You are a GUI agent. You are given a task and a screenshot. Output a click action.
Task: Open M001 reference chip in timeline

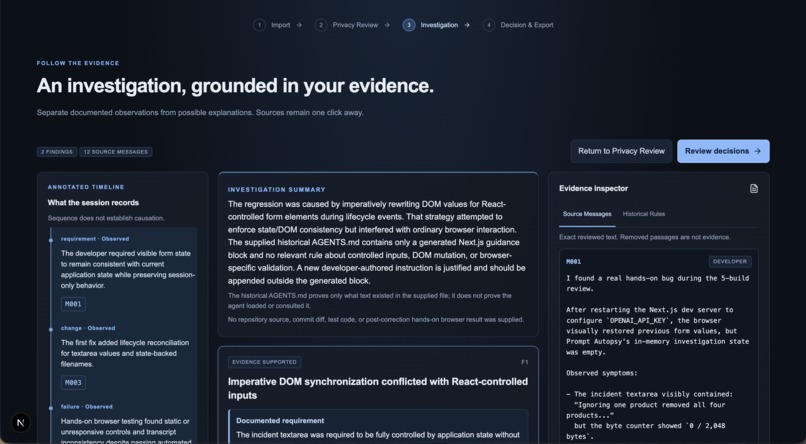pyautogui.click(x=73, y=304)
